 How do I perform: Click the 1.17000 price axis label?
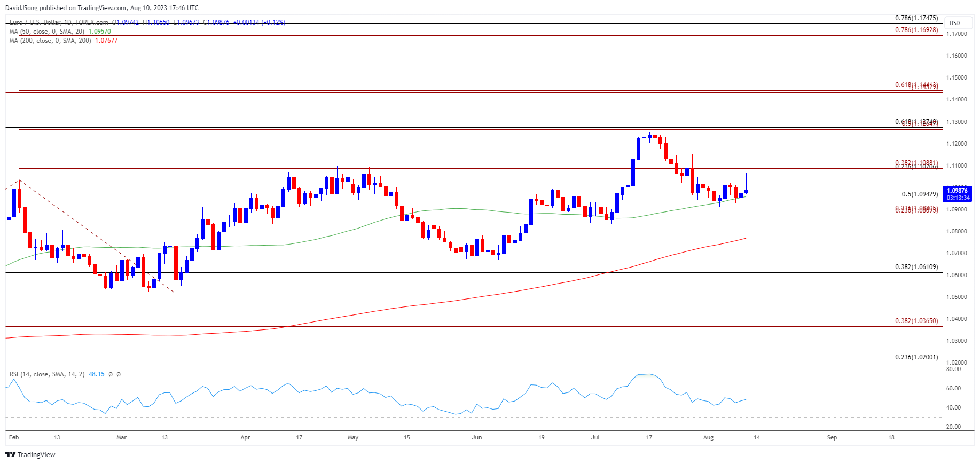[957, 34]
